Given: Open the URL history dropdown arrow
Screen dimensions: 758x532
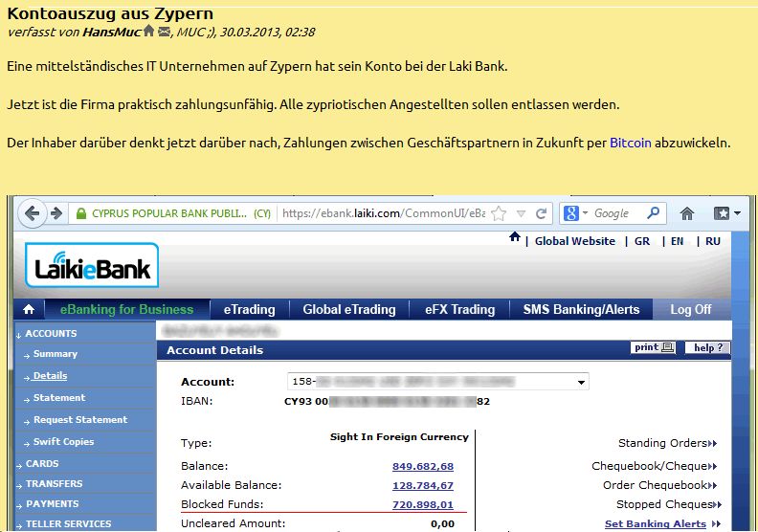Looking at the screenshot, I should (521, 213).
